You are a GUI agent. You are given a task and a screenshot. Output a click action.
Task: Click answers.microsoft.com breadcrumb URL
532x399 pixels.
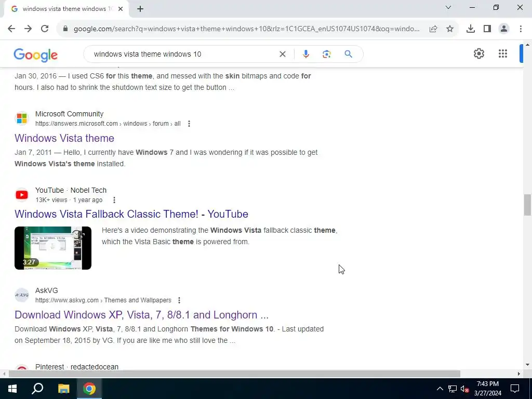pos(108,124)
